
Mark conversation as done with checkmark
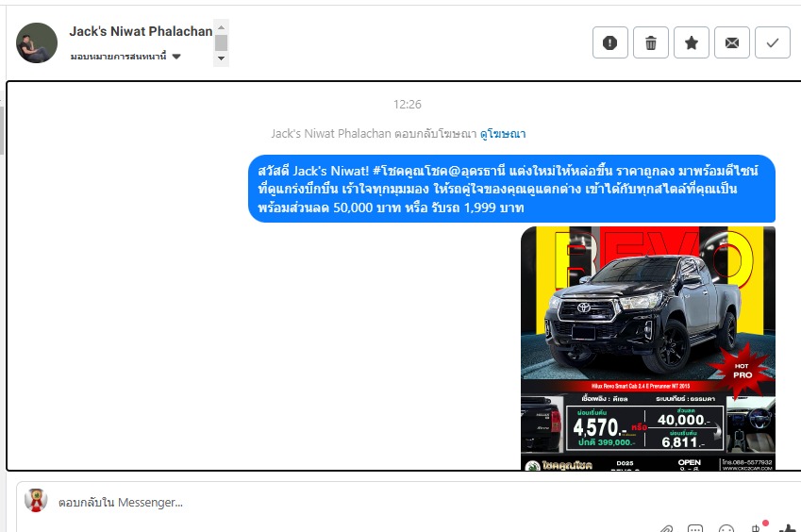tap(772, 42)
